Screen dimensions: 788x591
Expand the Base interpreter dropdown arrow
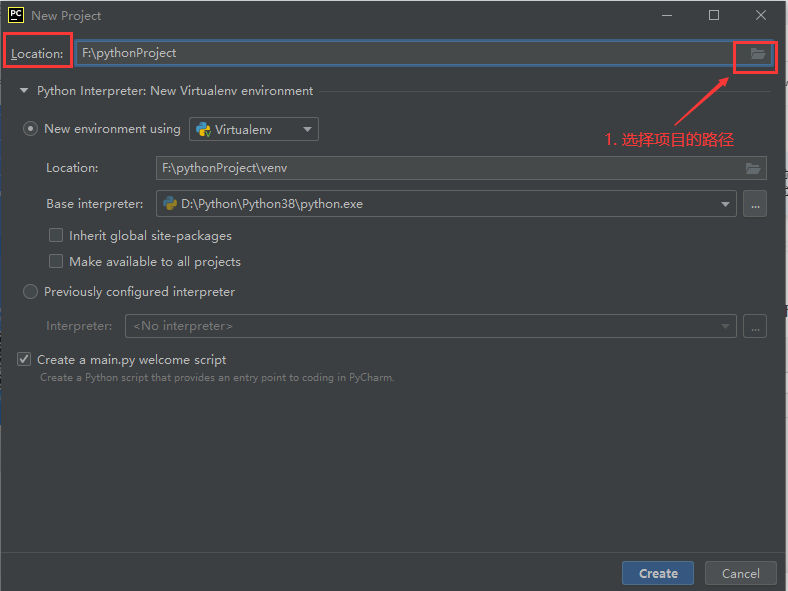[x=725, y=204]
